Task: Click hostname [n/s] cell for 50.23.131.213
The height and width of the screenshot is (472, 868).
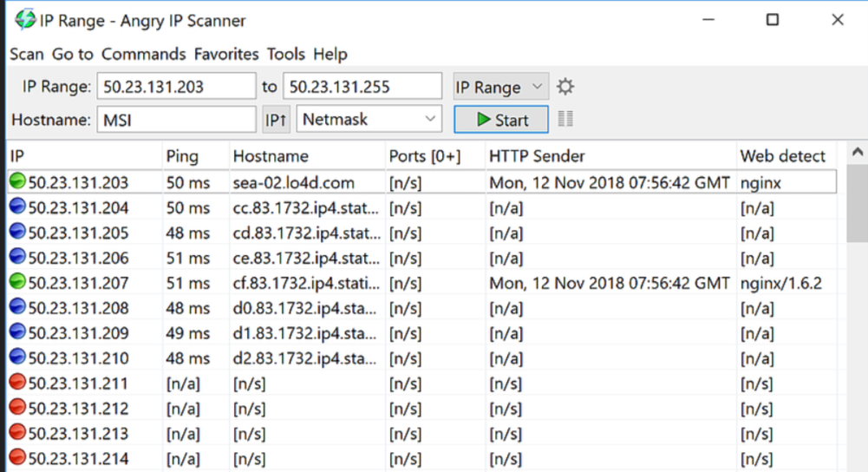Action: pos(249,433)
